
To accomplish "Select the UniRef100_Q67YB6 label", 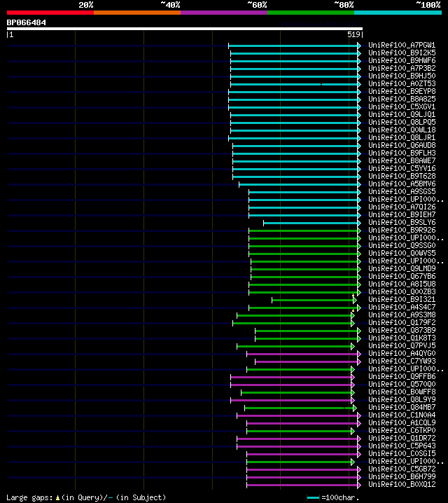I will [402, 276].
